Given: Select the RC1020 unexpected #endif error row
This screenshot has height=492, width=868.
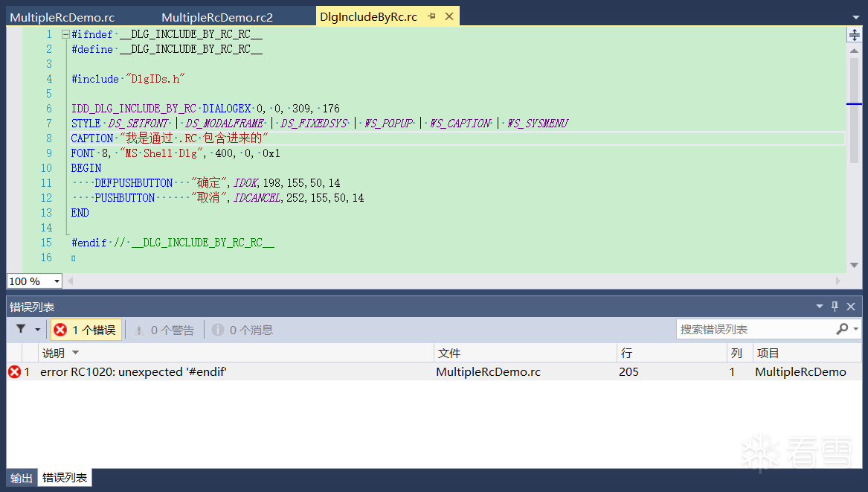Looking at the screenshot, I should pyautogui.click(x=434, y=371).
